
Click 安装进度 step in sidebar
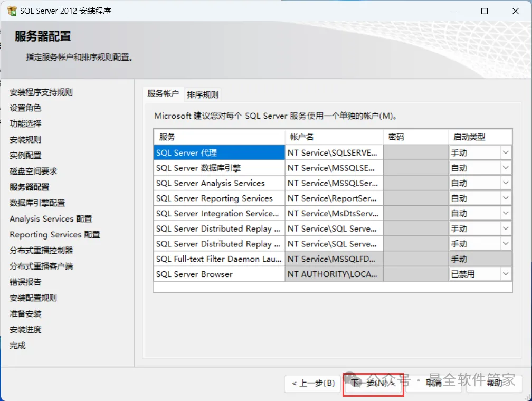25,329
